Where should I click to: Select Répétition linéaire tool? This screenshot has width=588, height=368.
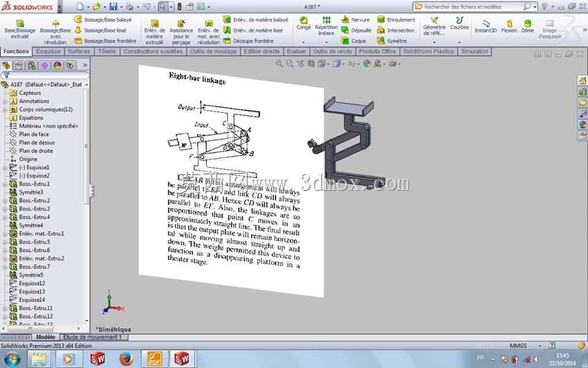(326, 26)
